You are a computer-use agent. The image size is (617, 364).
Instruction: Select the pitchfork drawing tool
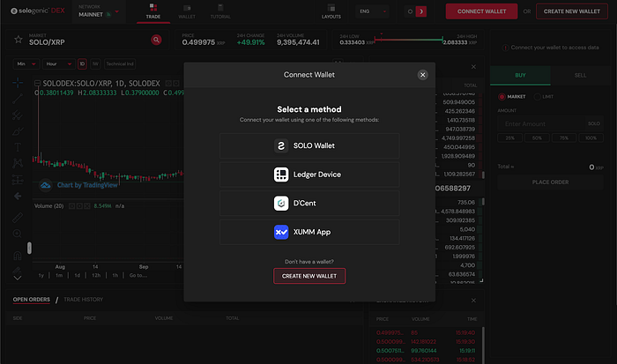coord(18,115)
